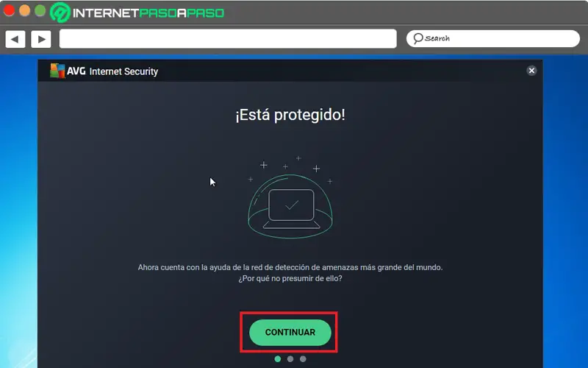Screen dimensions: 588x368
Task: Click the ¡Está protegido! heading
Action: click(x=290, y=115)
